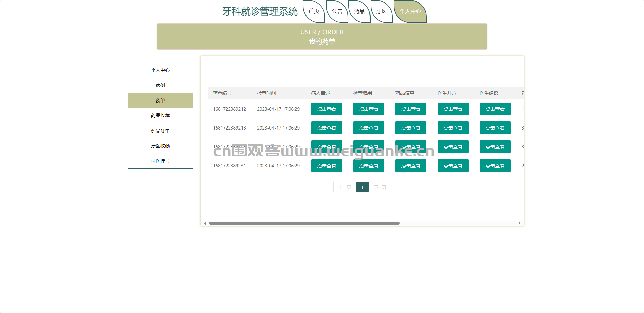View 医生开方 for order 1681722389213
Screen dimensions: 644x313
tap(453, 128)
